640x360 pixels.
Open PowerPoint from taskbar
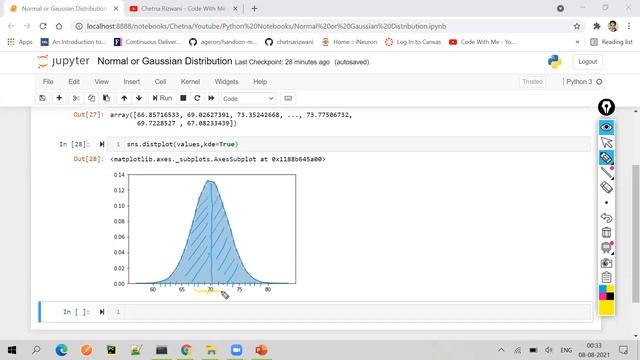click(261, 350)
